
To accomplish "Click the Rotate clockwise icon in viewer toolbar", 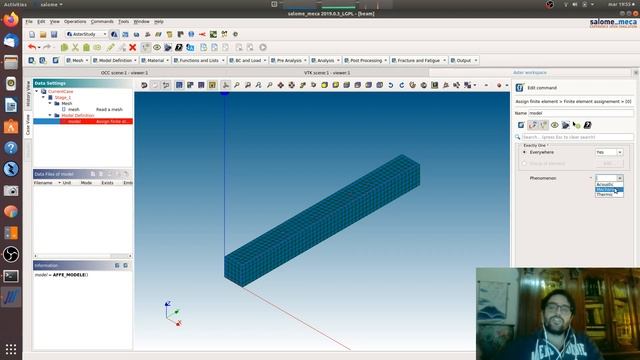I will point(402,85).
